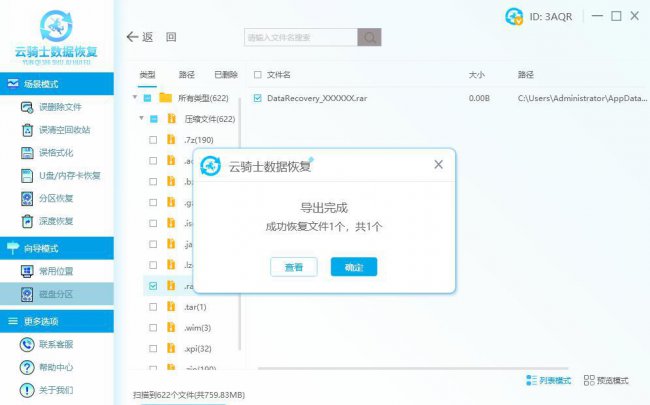Screen dimensions: 650x405
Task: Confirm dialog with 确定 button
Action: (354, 267)
